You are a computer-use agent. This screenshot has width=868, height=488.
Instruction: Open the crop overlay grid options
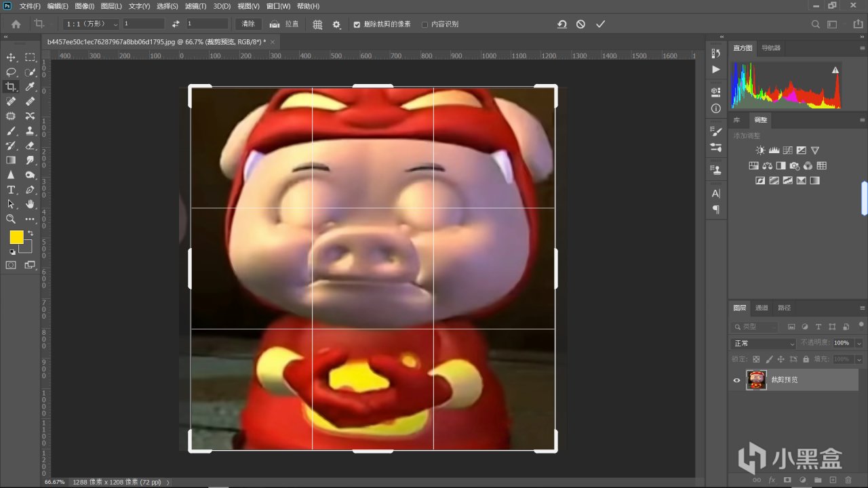coord(317,24)
